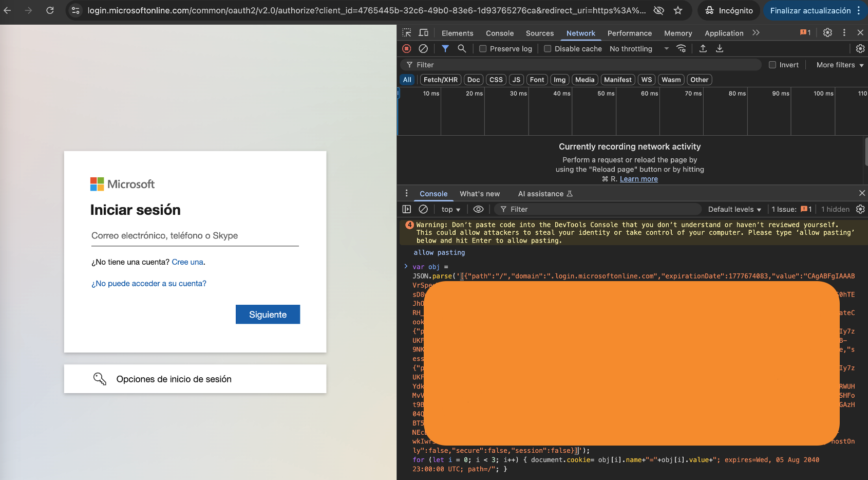
Task: Open the Application tab
Action: 724,33
